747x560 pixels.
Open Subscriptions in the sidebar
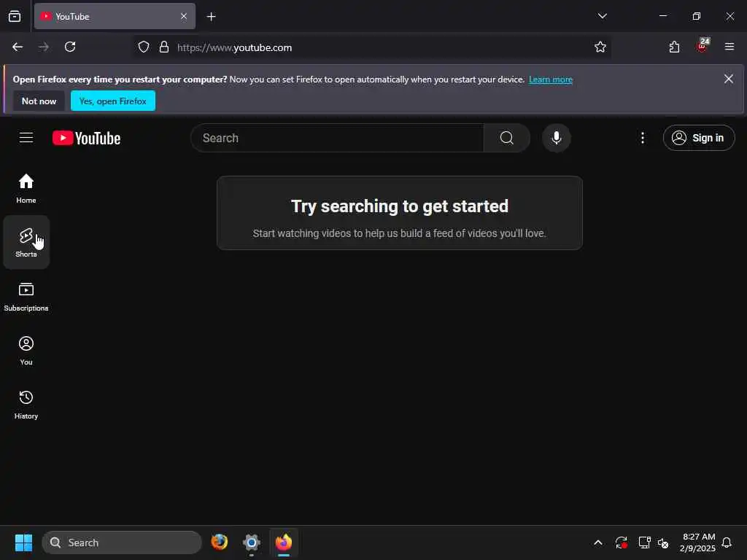(26, 297)
